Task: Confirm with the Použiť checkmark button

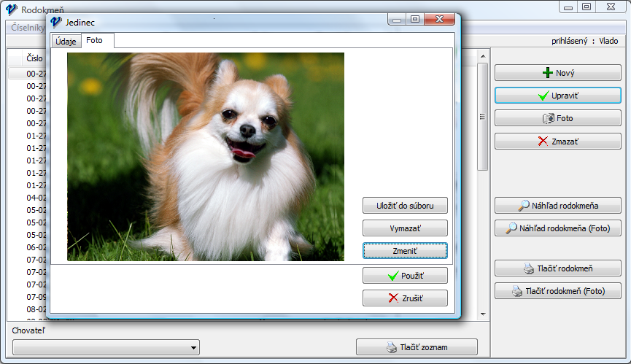Action: pyautogui.click(x=405, y=276)
